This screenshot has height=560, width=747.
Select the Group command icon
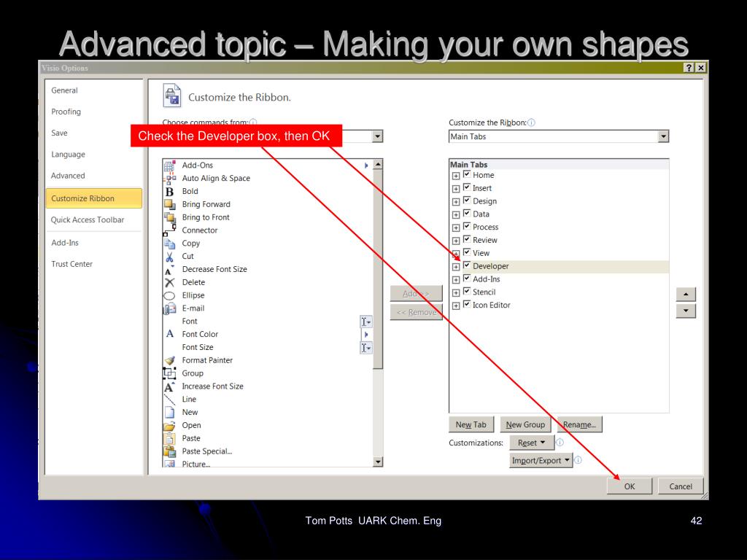(169, 373)
